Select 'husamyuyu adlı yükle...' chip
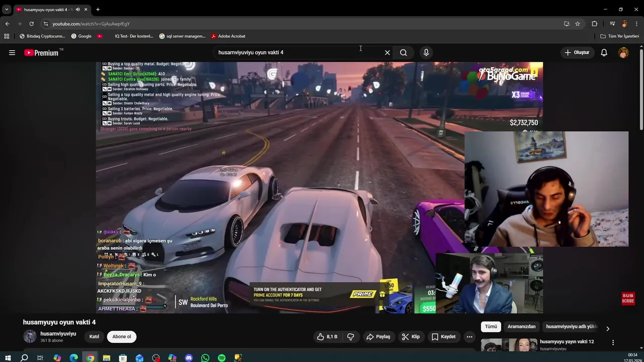Viewport: 644px width, 362px height. pyautogui.click(x=571, y=327)
